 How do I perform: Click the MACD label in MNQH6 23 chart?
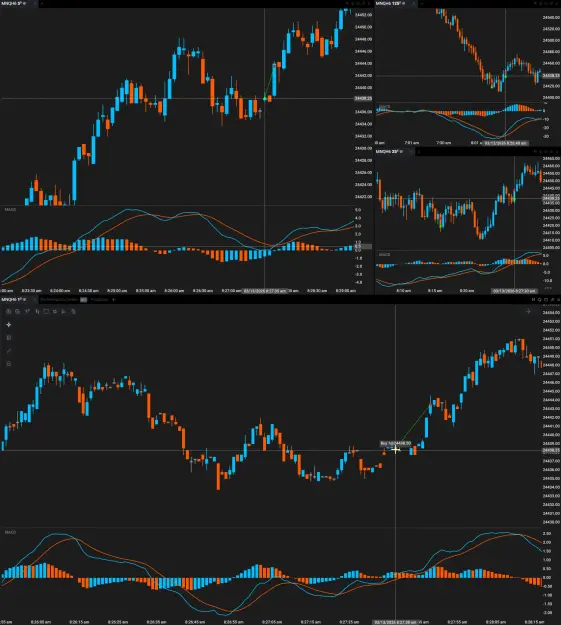384,254
